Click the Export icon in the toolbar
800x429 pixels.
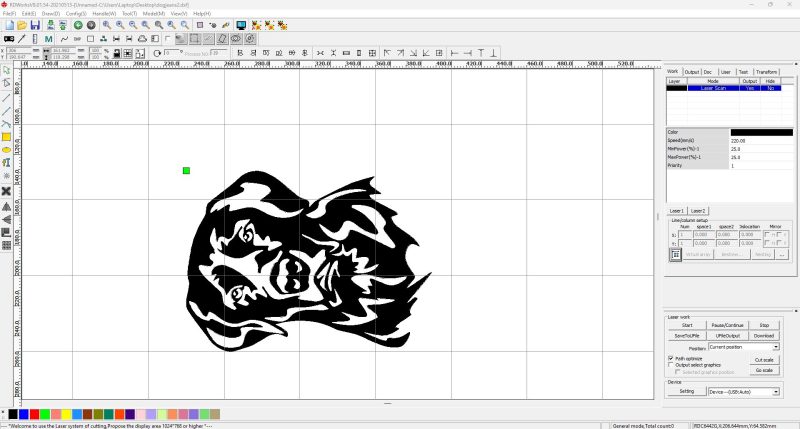(x=62, y=25)
